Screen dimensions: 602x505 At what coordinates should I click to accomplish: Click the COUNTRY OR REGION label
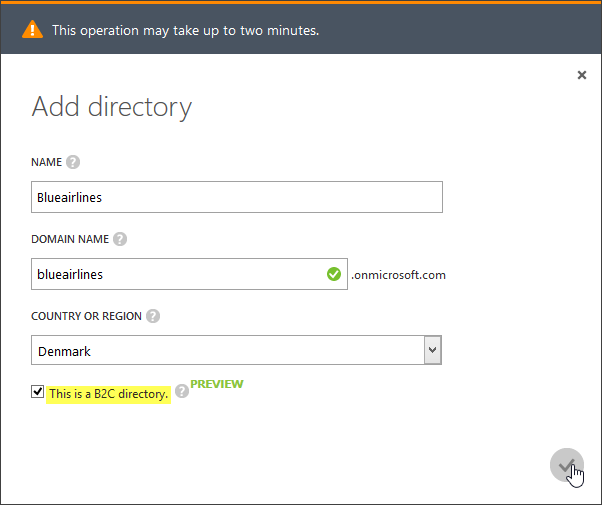click(x=86, y=316)
